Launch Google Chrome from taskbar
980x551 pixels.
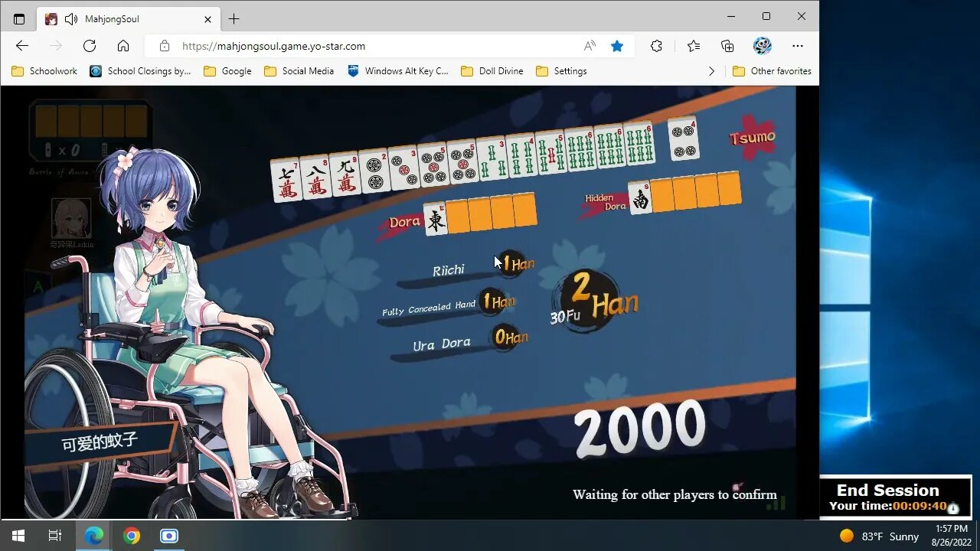point(132,536)
